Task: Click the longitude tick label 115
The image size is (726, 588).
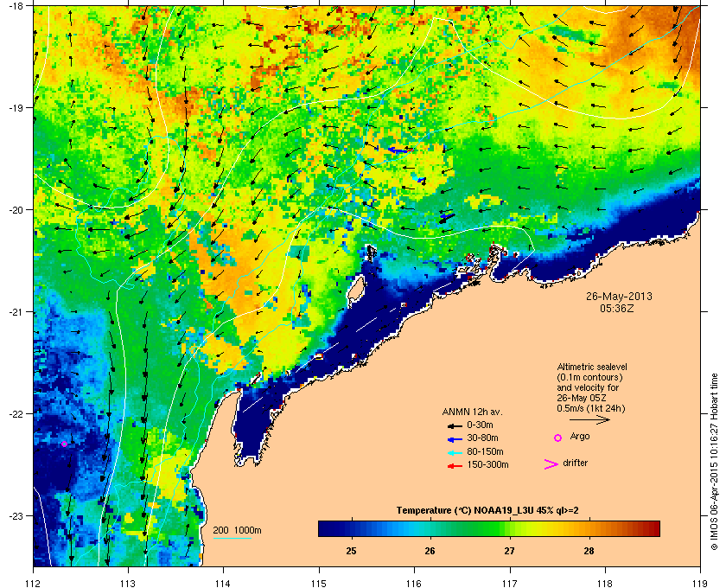Action: point(319,584)
